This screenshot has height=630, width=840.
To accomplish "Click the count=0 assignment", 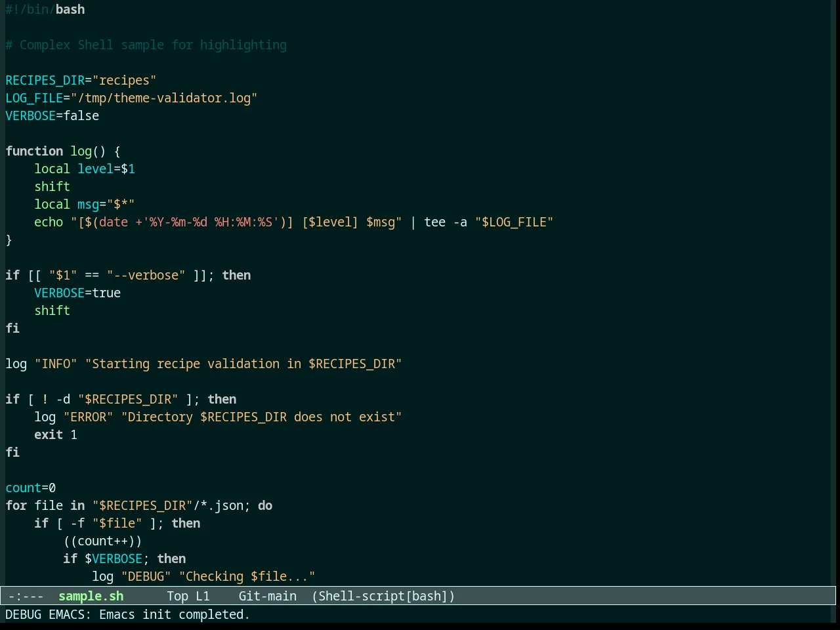I will (31, 488).
